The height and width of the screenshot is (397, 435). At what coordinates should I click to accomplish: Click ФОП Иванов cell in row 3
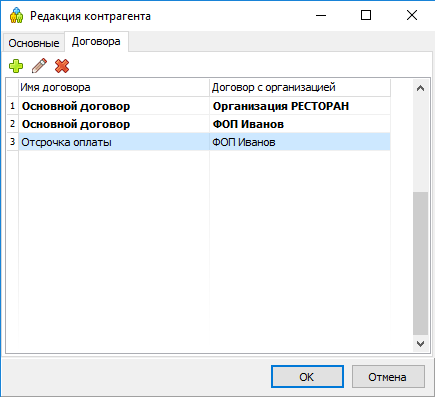[x=300, y=142]
